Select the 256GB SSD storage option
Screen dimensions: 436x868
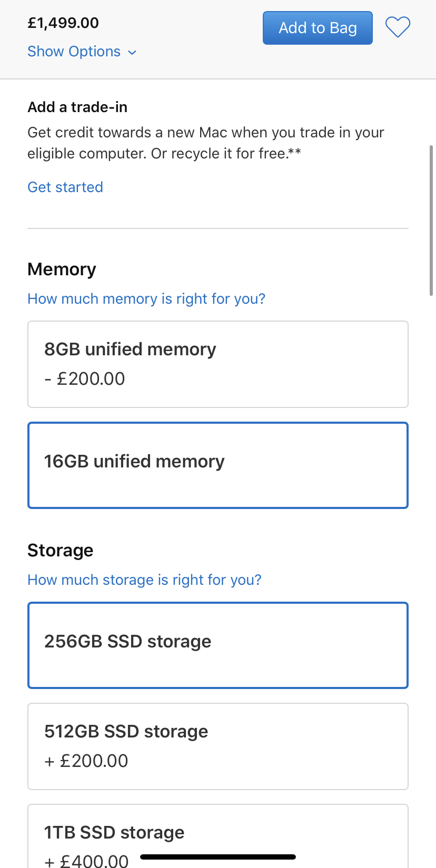click(x=218, y=645)
